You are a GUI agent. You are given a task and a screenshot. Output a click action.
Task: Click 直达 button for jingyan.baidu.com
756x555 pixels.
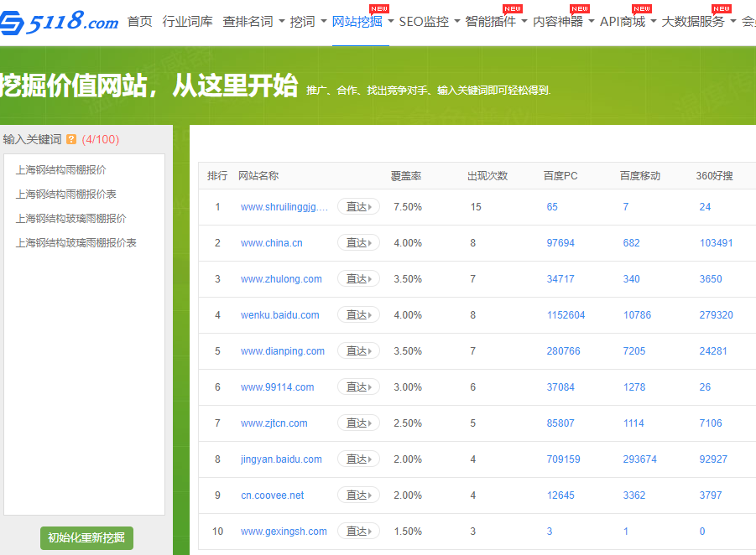point(359,459)
